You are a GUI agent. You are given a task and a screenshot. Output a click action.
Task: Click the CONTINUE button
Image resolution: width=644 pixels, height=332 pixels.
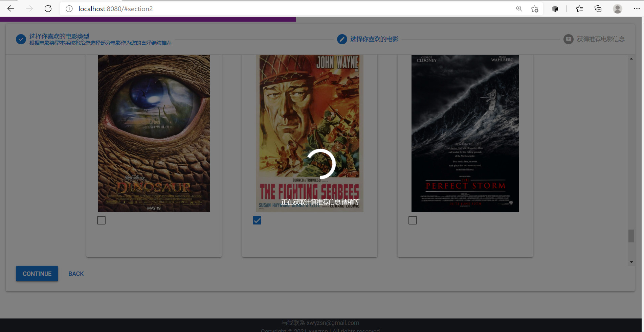37,274
